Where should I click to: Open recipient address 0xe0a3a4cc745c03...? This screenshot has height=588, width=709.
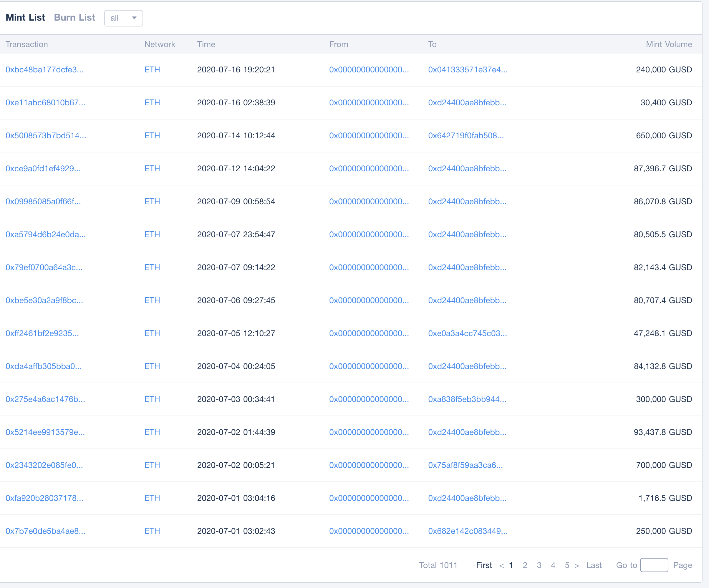468,333
